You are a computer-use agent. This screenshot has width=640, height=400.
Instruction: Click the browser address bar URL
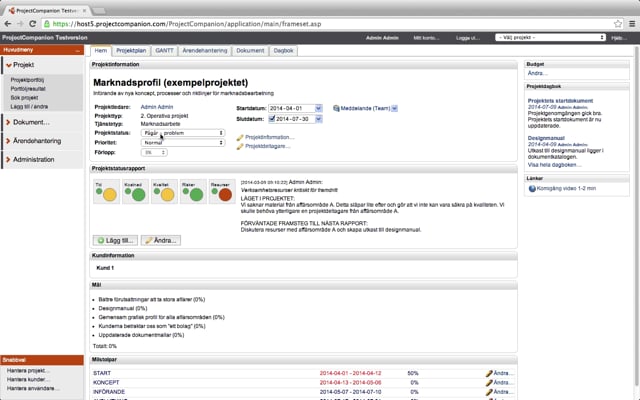(187, 24)
